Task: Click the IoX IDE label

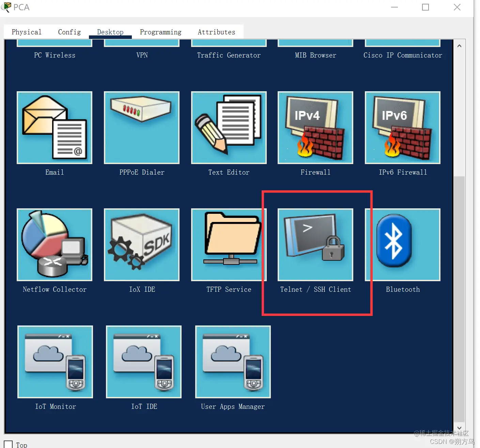Action: tap(142, 289)
